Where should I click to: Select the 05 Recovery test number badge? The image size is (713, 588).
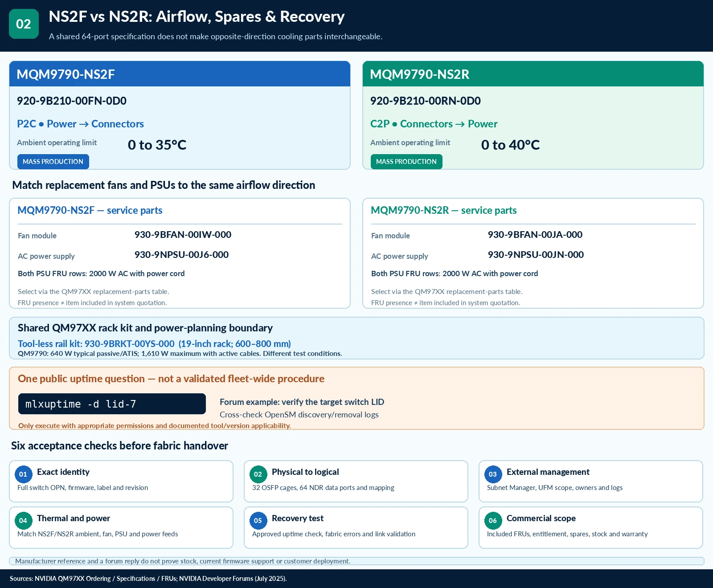pyautogui.click(x=258, y=521)
